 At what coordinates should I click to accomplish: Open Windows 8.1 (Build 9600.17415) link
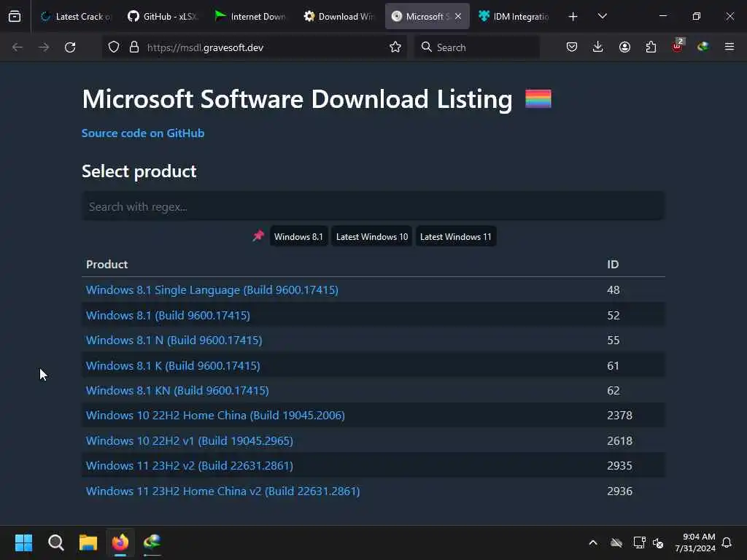(168, 315)
